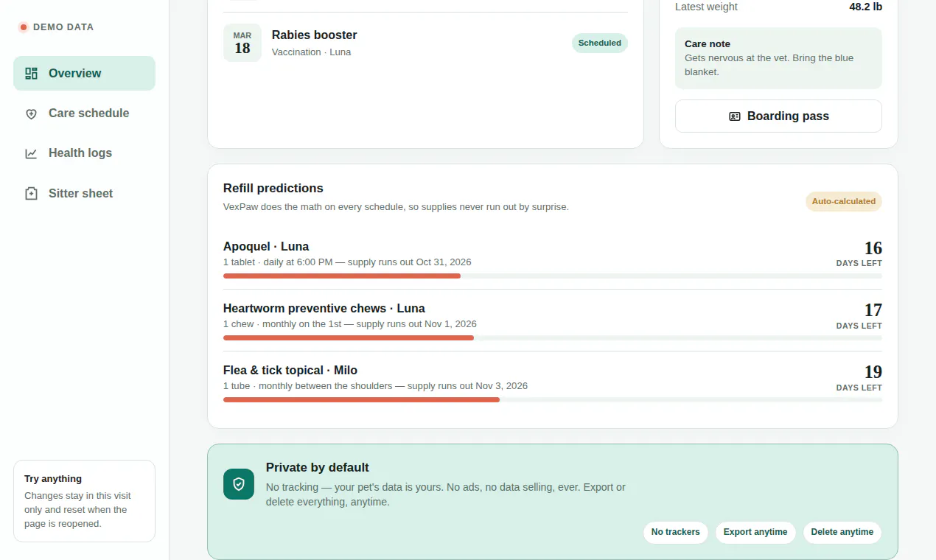Viewport: 936px width, 560px height.
Task: Click the supply runs out Nov 3 text
Action: 467,385
